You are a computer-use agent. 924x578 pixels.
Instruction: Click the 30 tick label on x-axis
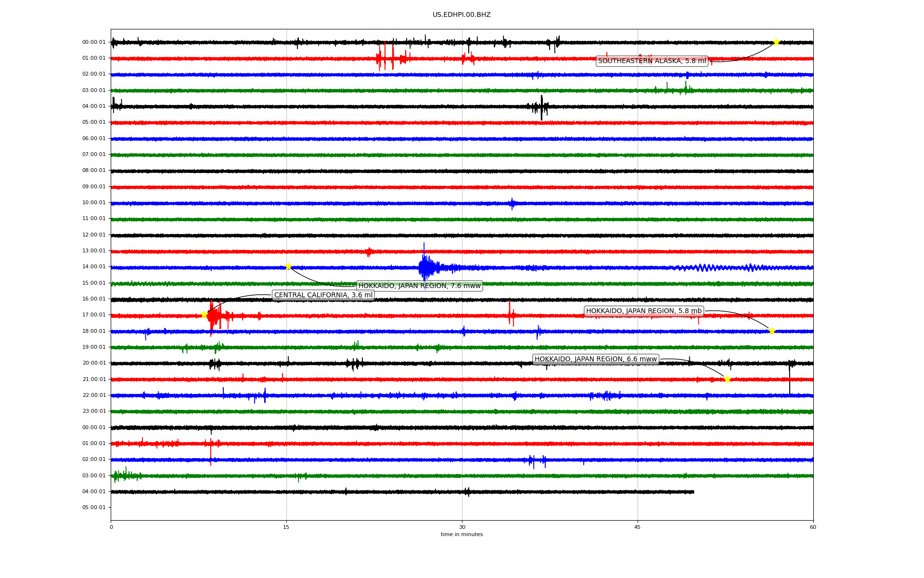point(462,527)
